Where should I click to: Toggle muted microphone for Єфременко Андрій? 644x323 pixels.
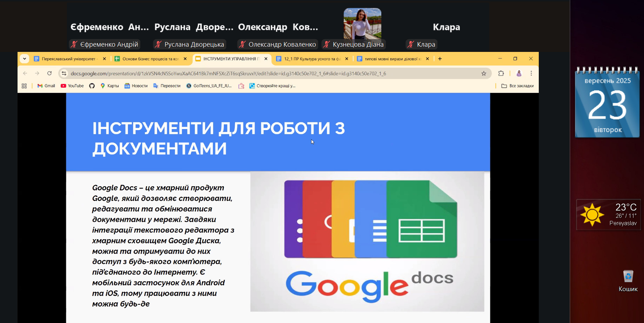74,45
